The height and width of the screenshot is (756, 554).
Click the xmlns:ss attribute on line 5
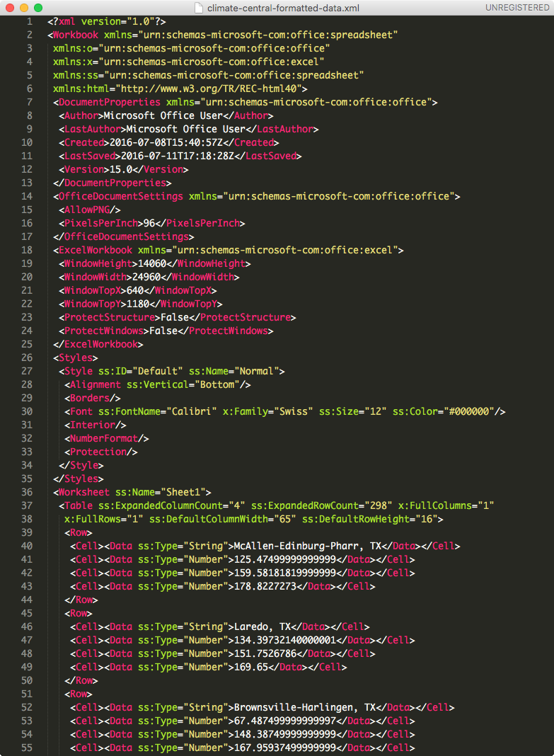click(76, 75)
